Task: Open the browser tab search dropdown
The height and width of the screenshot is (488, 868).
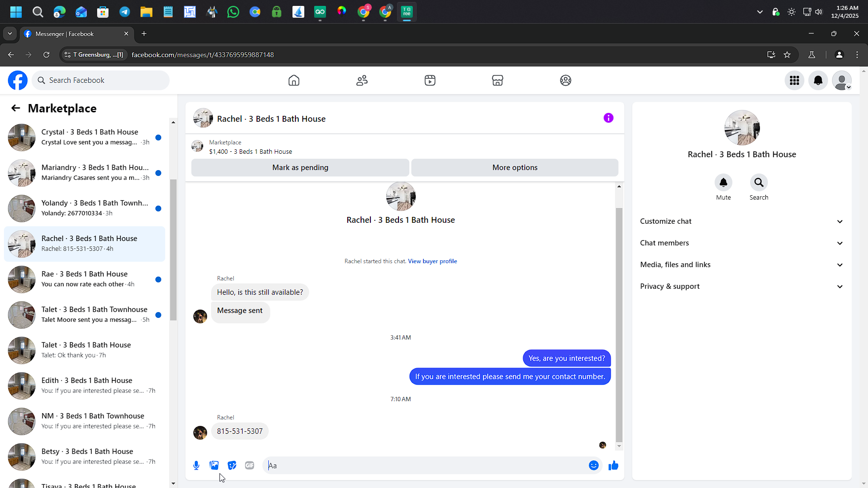Action: pyautogui.click(x=10, y=34)
